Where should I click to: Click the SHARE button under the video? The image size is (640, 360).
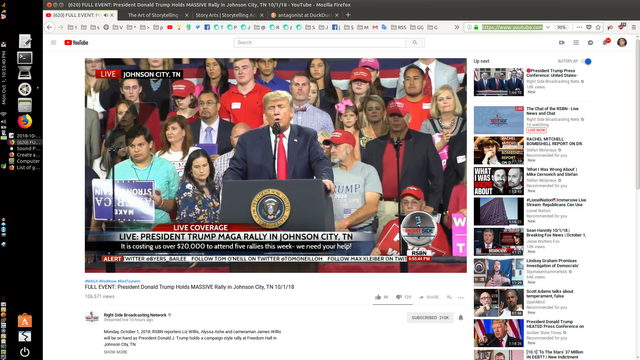pyautogui.click(x=429, y=297)
